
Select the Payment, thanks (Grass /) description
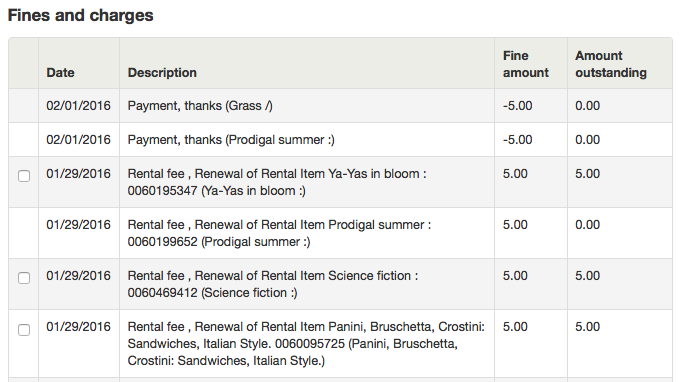pyautogui.click(x=200, y=106)
